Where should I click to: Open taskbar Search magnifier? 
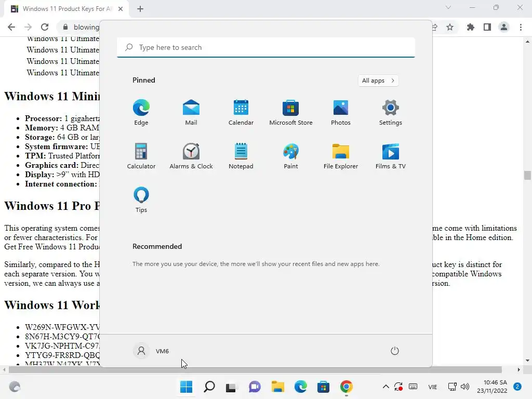[209, 387]
